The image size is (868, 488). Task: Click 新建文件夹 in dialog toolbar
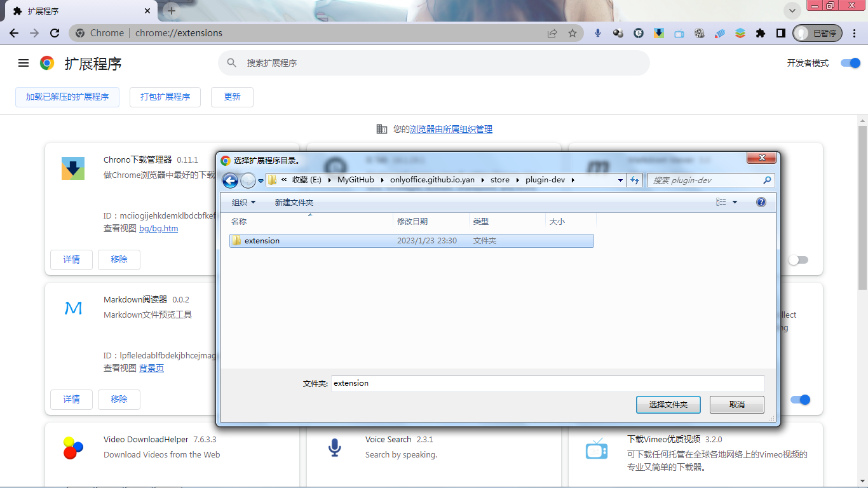coord(294,202)
